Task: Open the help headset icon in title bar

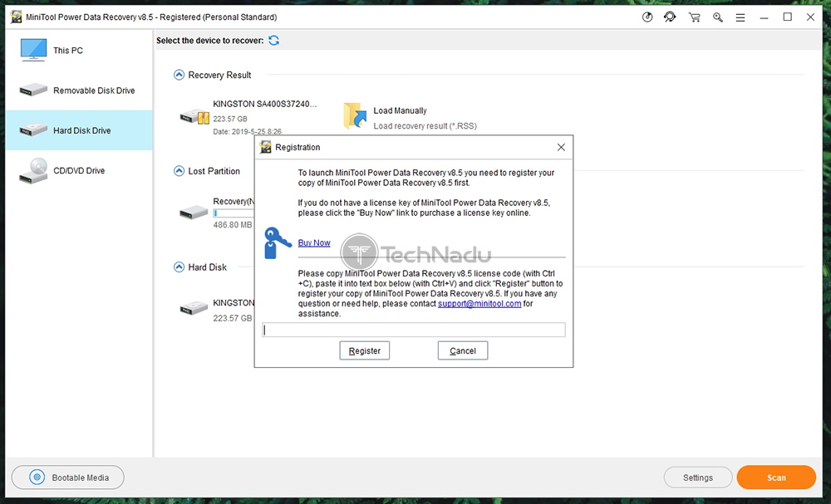Action: click(671, 17)
